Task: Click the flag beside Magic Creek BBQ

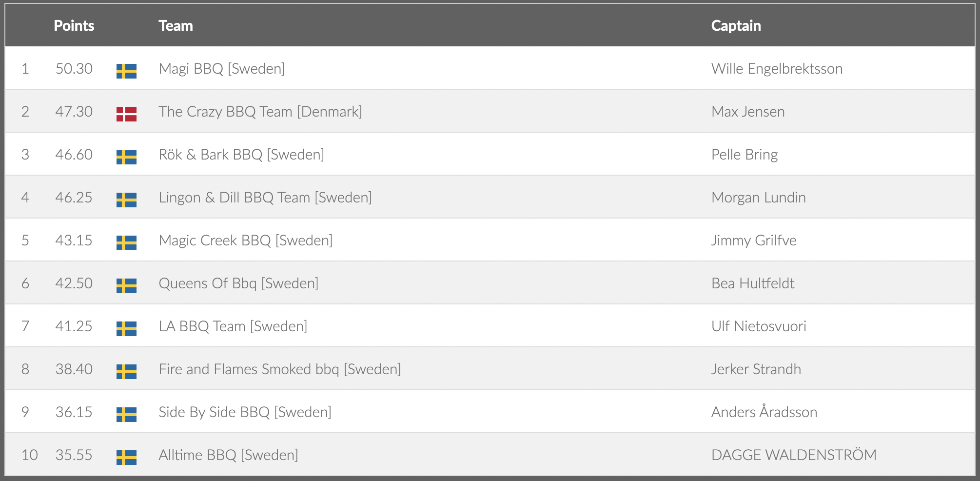Action: (126, 242)
